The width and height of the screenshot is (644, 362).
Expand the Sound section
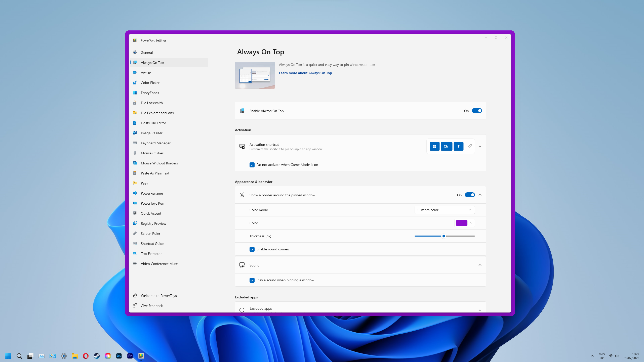pyautogui.click(x=480, y=265)
